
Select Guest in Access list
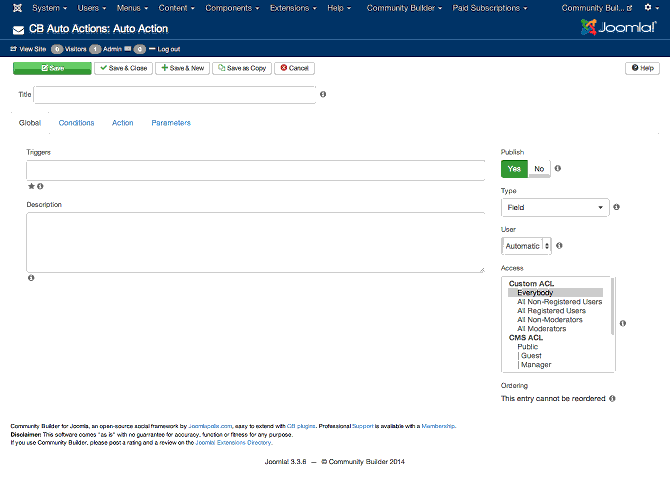pyautogui.click(x=530, y=355)
